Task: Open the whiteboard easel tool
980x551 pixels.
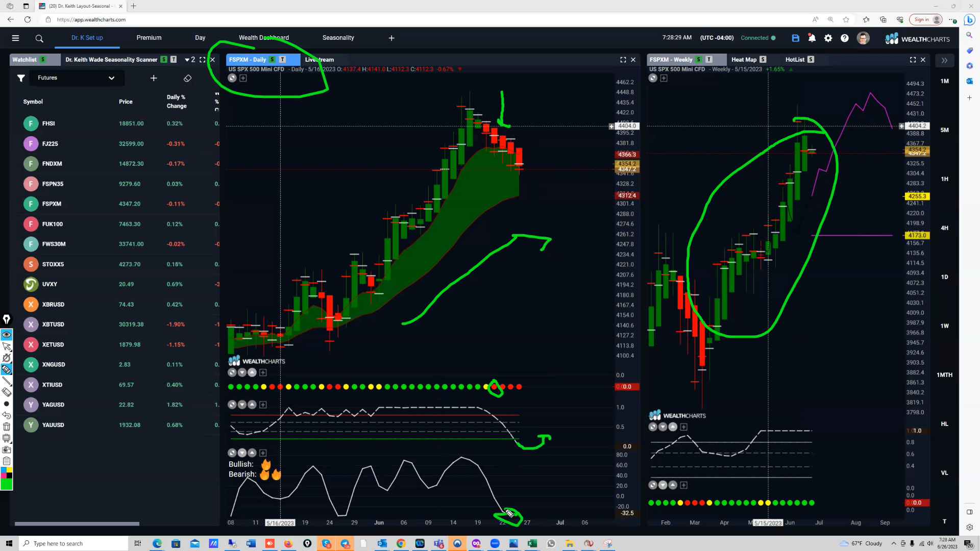Action: (7, 438)
